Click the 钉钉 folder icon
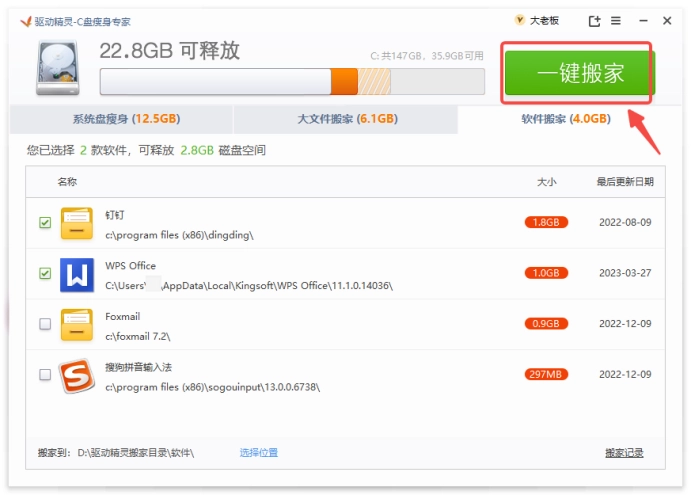 coord(76,223)
